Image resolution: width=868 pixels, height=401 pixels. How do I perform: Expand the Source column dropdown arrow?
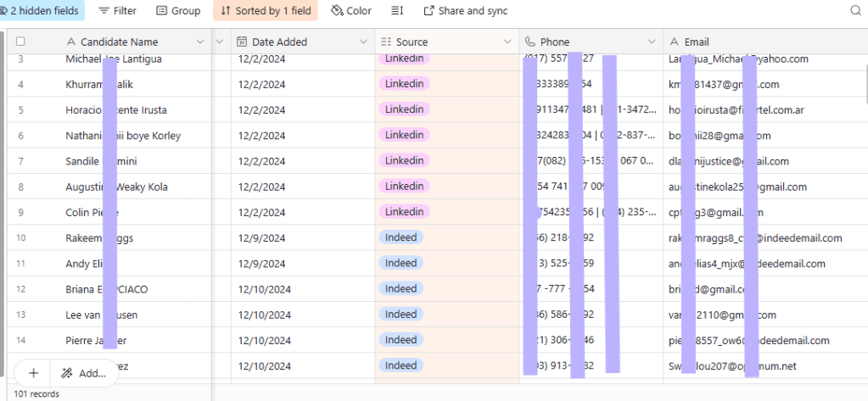coord(508,42)
